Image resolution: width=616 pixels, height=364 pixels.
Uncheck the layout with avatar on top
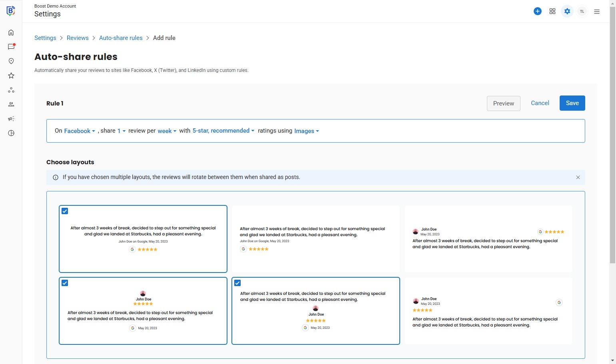click(65, 283)
